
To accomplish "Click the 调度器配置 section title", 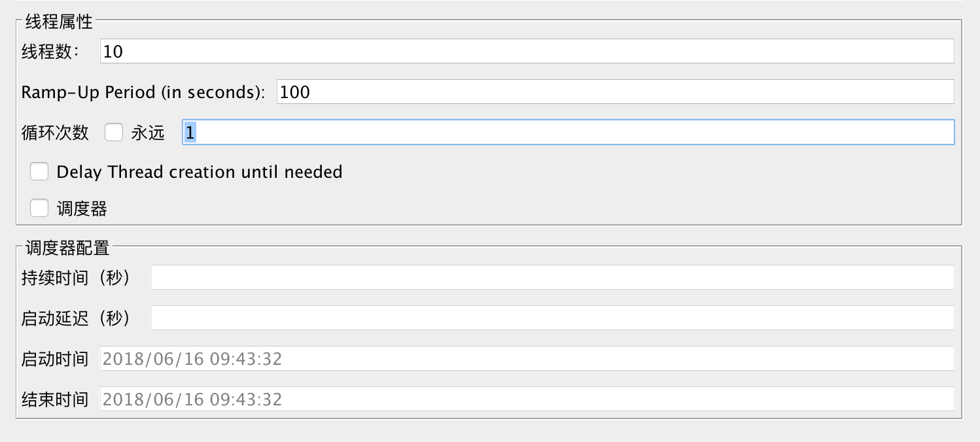I will coord(67,248).
